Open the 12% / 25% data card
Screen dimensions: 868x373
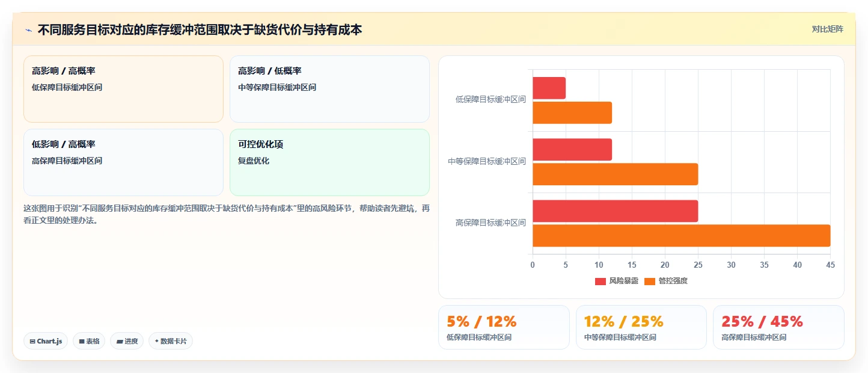641,327
